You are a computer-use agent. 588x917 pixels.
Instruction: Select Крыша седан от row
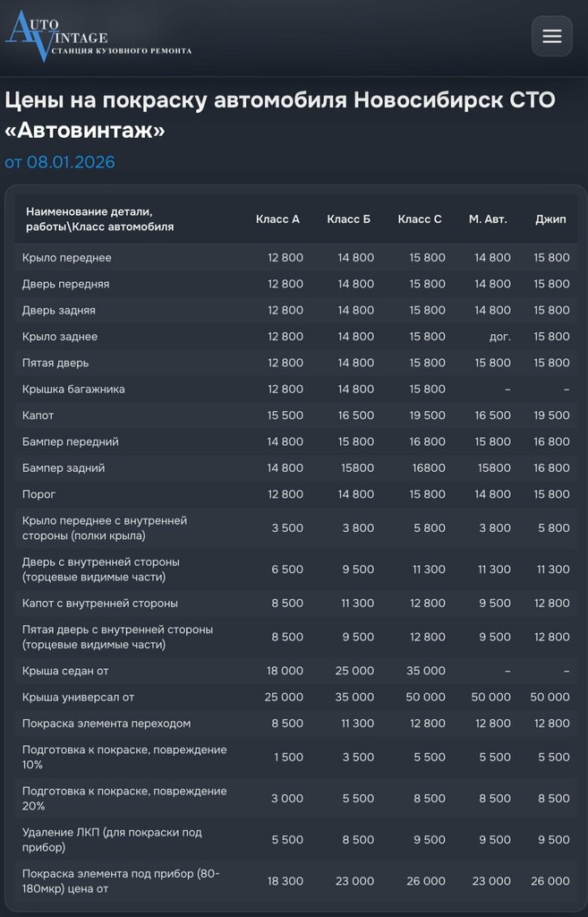[295, 671]
